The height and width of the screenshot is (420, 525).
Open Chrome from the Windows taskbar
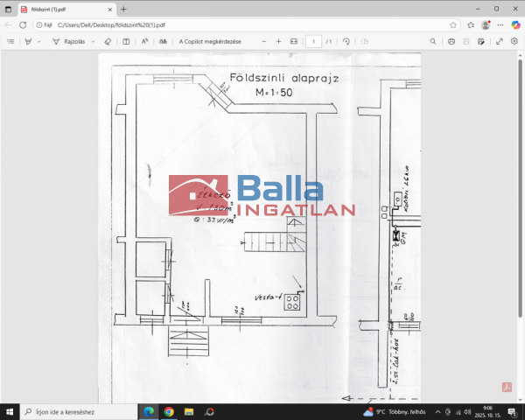169,411
